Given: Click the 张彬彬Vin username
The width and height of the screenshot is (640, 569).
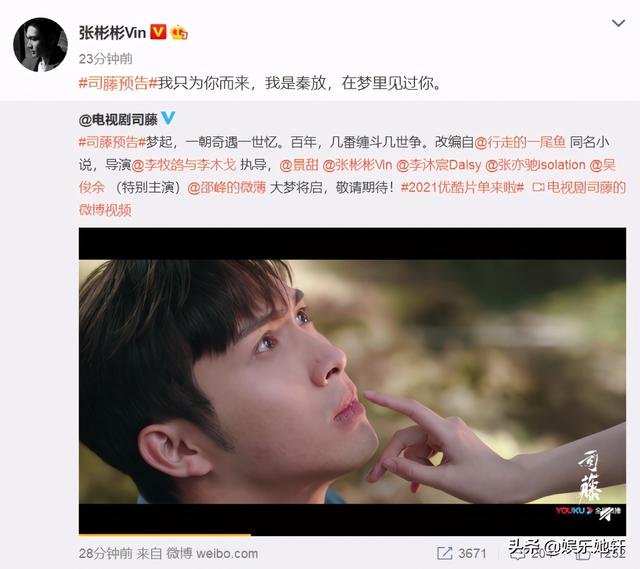Looking at the screenshot, I should (112, 33).
